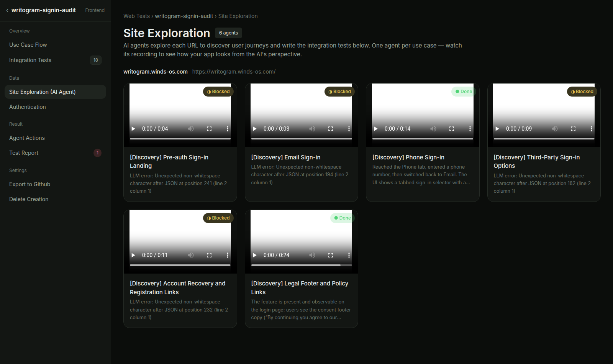The height and width of the screenshot is (364, 613).
Task: Mute the Phone Sign-in video
Action: coord(433,129)
